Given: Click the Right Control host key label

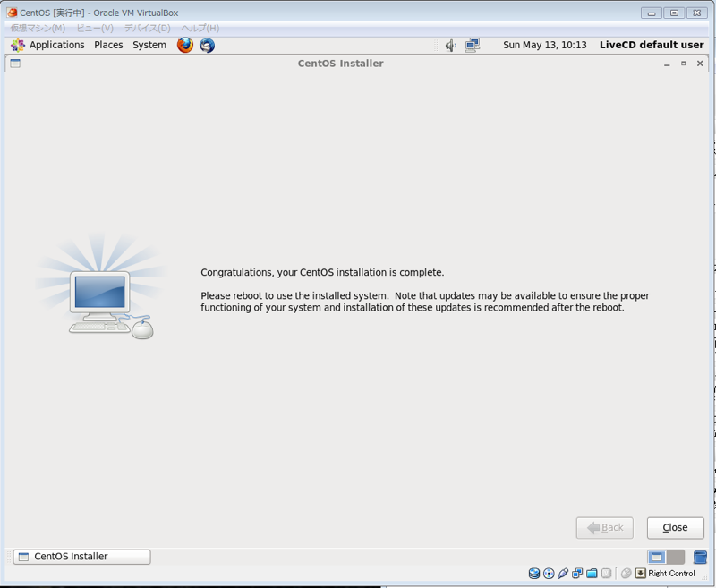Looking at the screenshot, I should click(672, 574).
